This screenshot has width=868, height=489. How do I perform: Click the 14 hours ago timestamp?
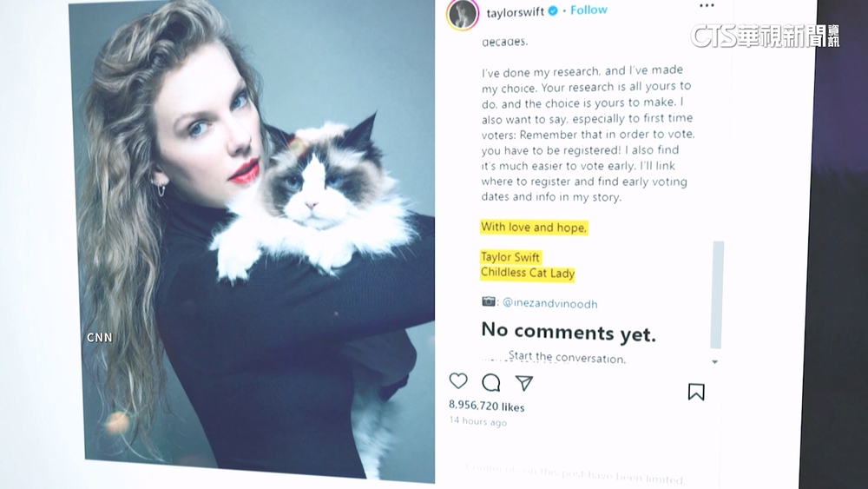(478, 421)
